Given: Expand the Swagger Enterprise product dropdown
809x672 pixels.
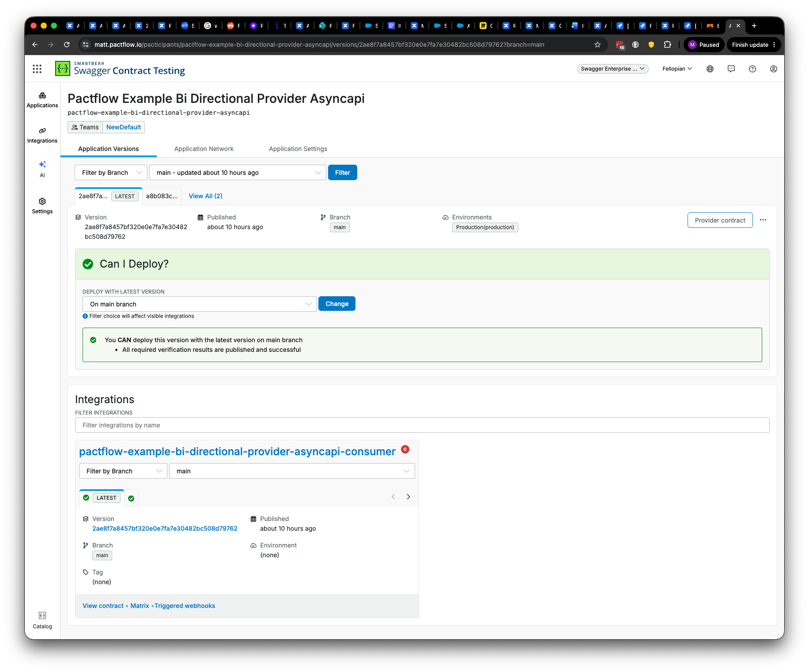Looking at the screenshot, I should pyautogui.click(x=612, y=69).
